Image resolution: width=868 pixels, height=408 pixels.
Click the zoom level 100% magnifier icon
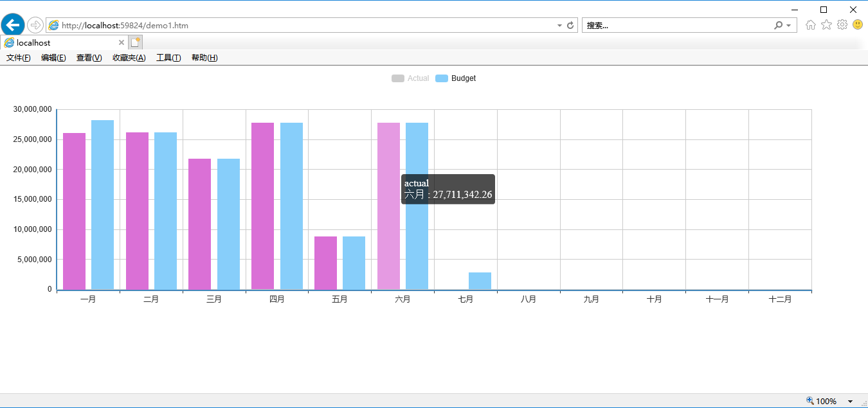809,401
